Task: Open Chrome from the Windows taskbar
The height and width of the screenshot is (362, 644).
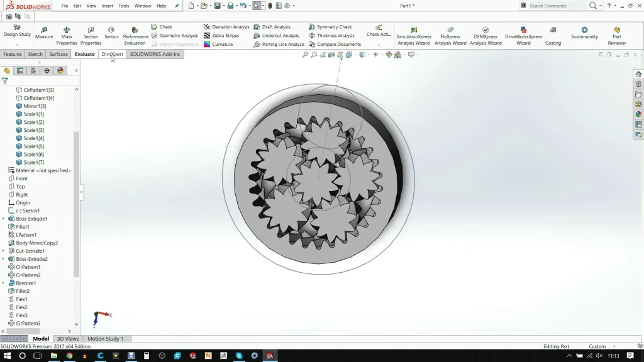Action: tap(69, 356)
